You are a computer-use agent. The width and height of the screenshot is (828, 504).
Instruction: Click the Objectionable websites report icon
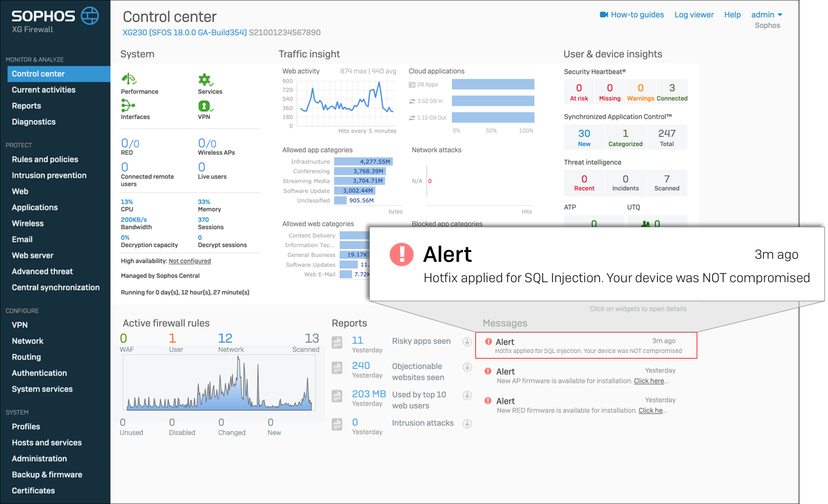(x=337, y=368)
